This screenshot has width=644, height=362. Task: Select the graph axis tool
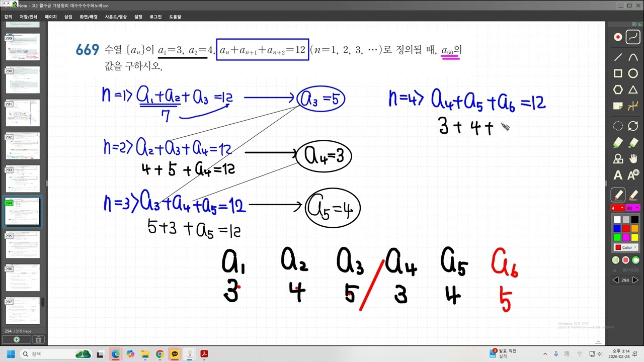633,106
